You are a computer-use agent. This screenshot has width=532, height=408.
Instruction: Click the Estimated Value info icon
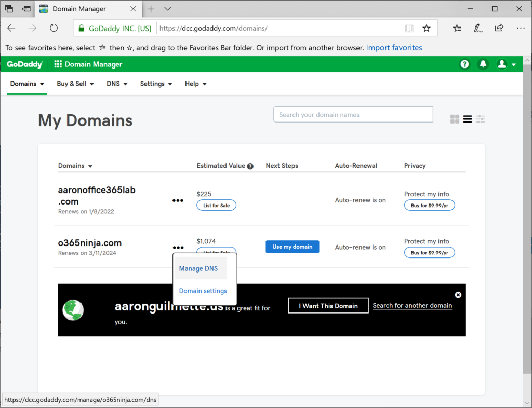point(250,166)
